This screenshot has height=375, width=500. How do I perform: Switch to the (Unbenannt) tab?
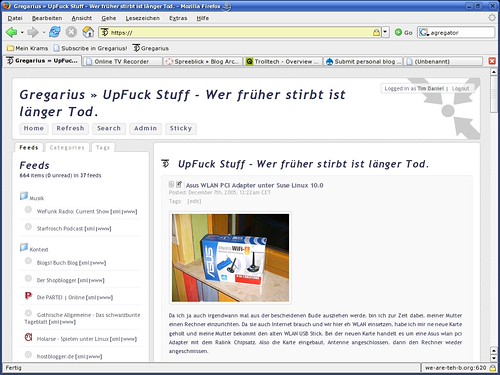tap(443, 61)
